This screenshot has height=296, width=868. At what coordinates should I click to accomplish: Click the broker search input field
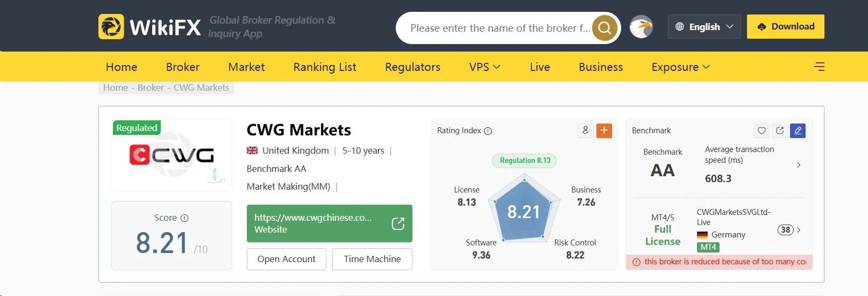coord(500,28)
